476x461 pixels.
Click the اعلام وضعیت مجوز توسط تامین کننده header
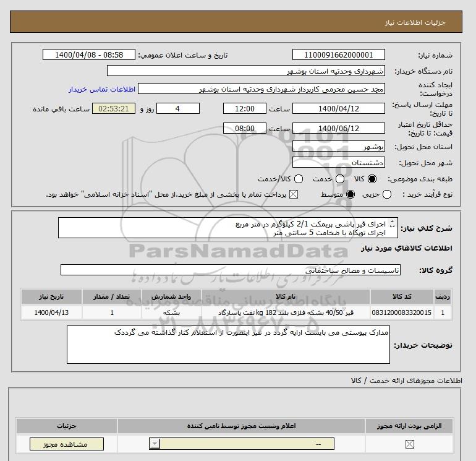pos(241,426)
